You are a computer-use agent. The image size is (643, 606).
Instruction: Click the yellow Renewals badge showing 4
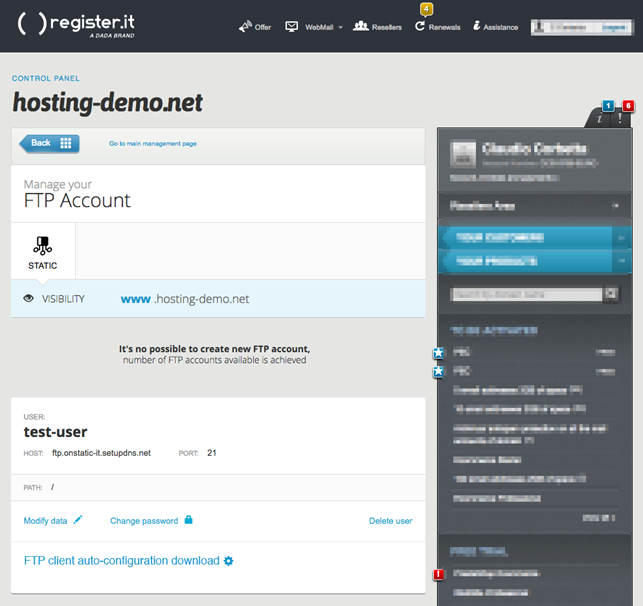426,9
